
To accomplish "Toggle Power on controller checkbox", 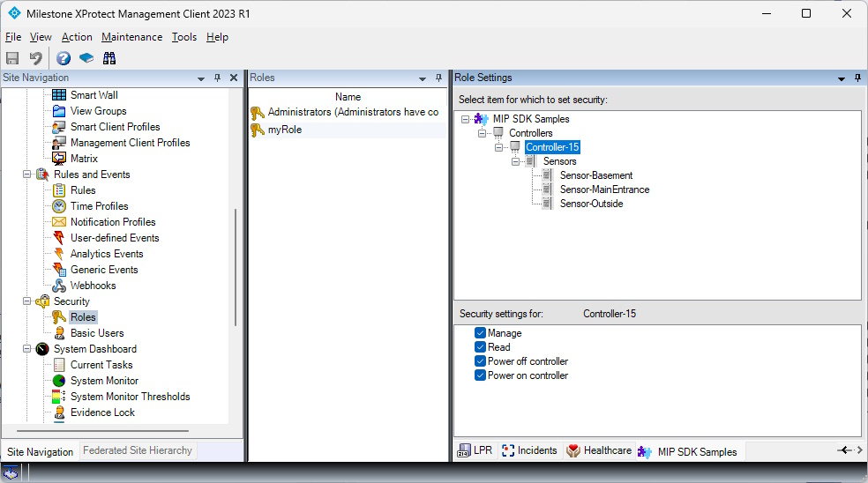I will tap(480, 375).
